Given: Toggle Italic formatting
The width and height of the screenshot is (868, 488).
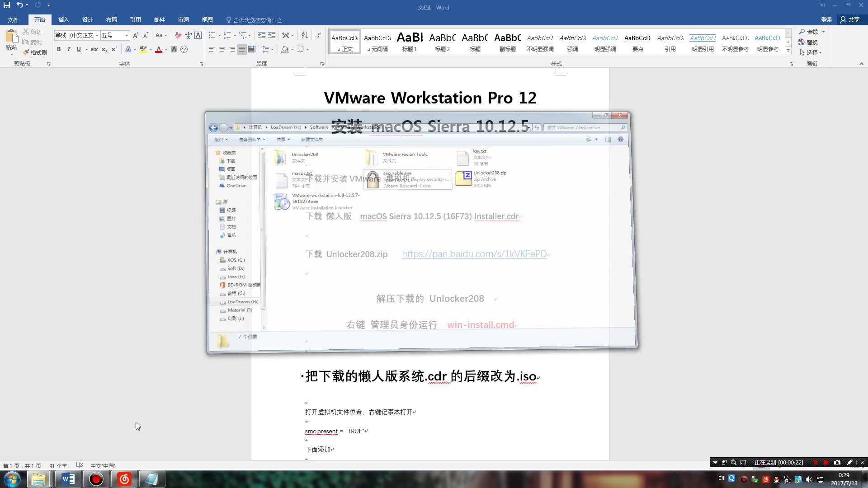Looking at the screenshot, I should [x=69, y=49].
